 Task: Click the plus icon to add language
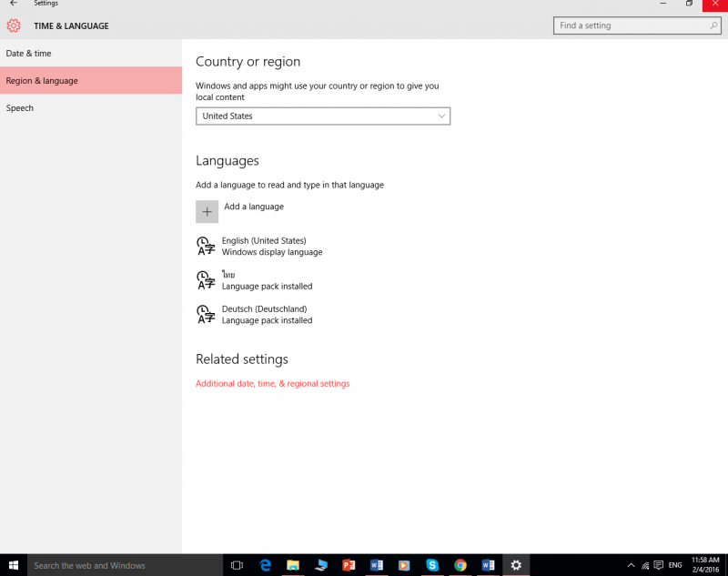(207, 212)
